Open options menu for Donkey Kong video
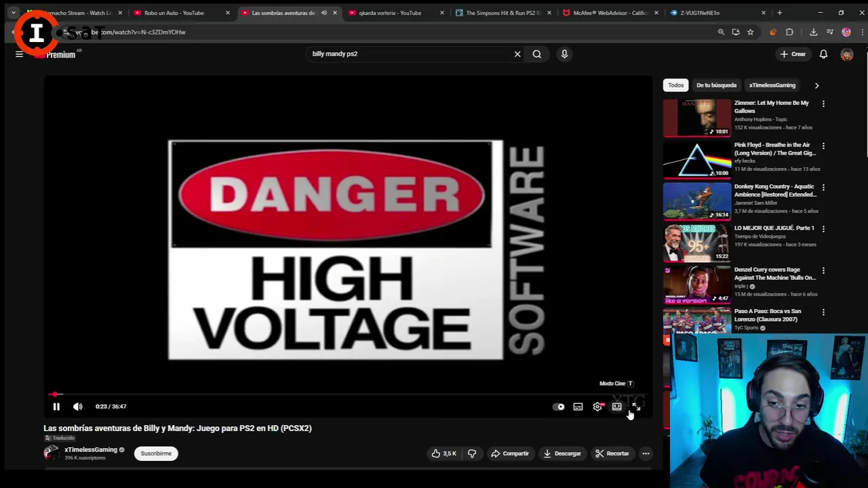 tap(823, 187)
